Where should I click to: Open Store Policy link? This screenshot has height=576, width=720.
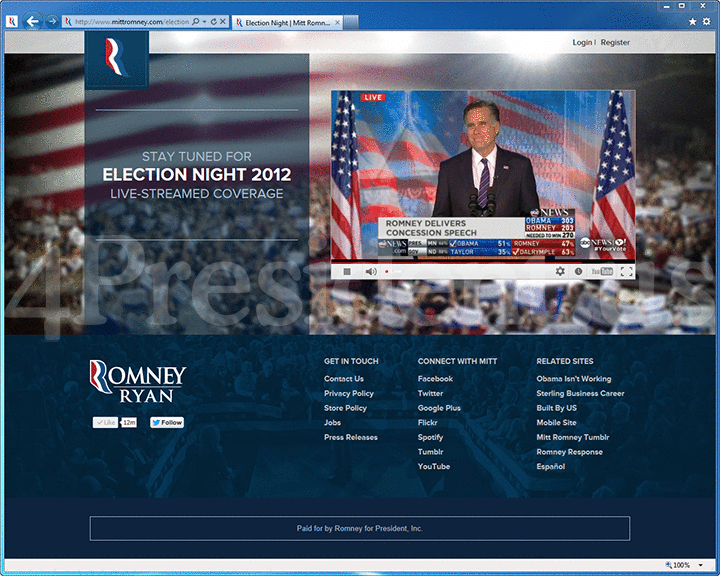click(x=345, y=408)
